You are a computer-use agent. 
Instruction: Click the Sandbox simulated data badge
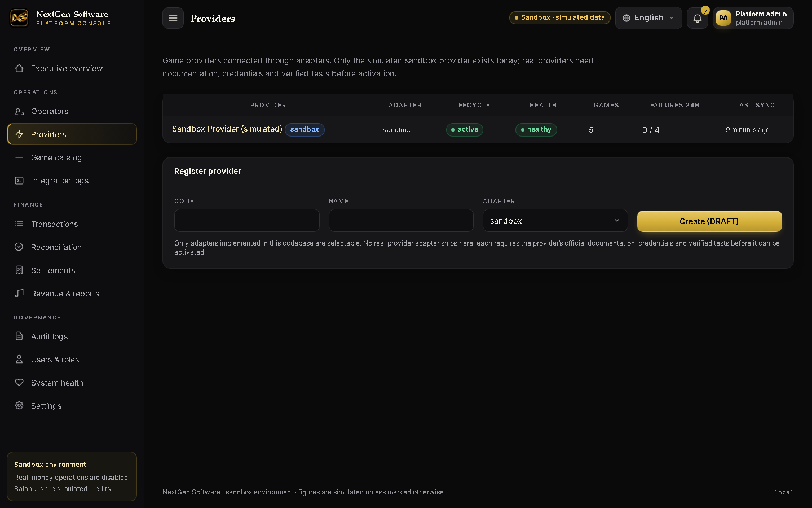(560, 17)
